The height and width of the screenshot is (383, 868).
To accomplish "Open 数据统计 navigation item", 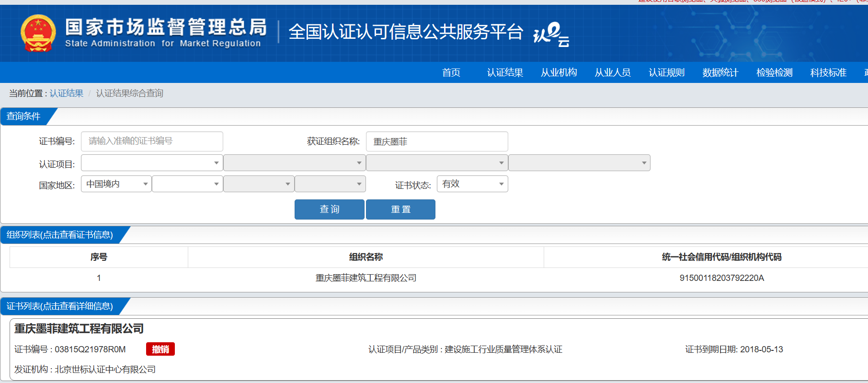I will click(720, 72).
